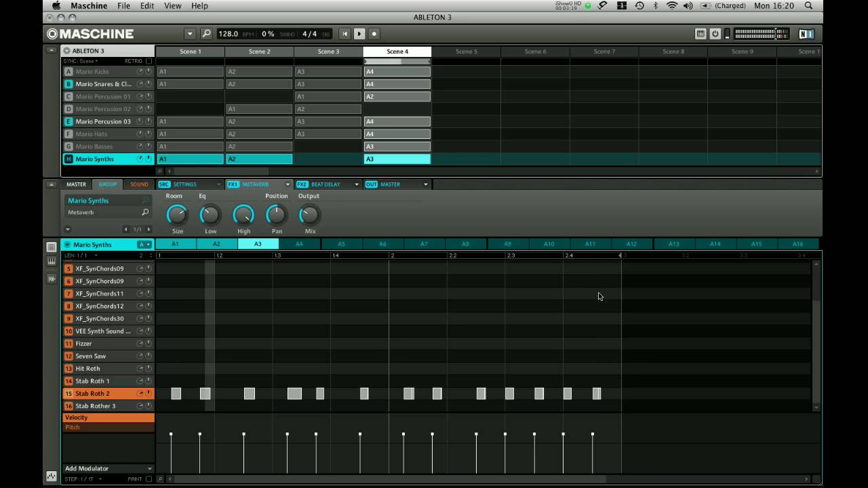868x488 pixels.
Task: Start playback with the play button
Action: pyautogui.click(x=359, y=34)
